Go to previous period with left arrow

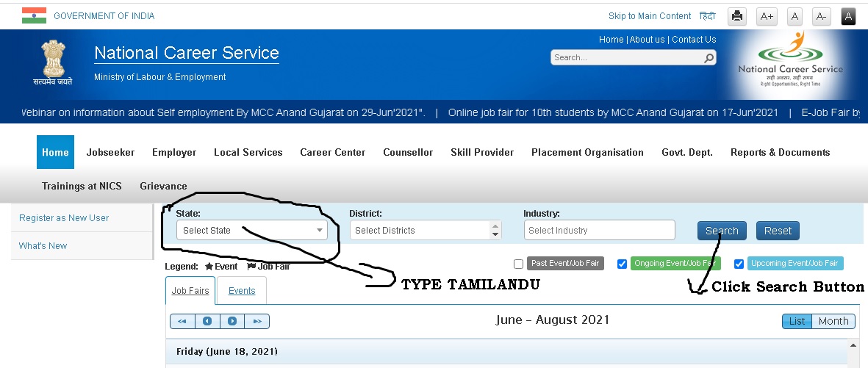tap(207, 321)
